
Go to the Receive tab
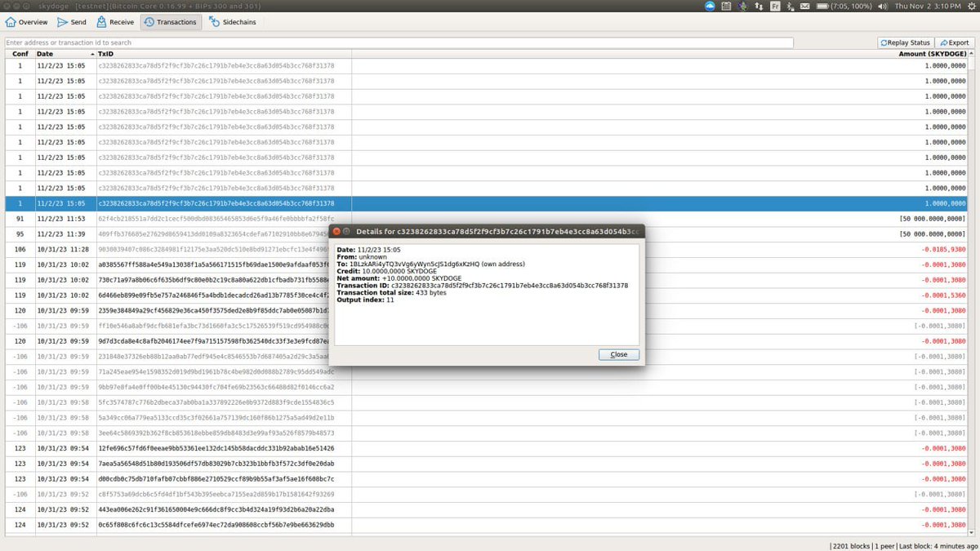[115, 22]
